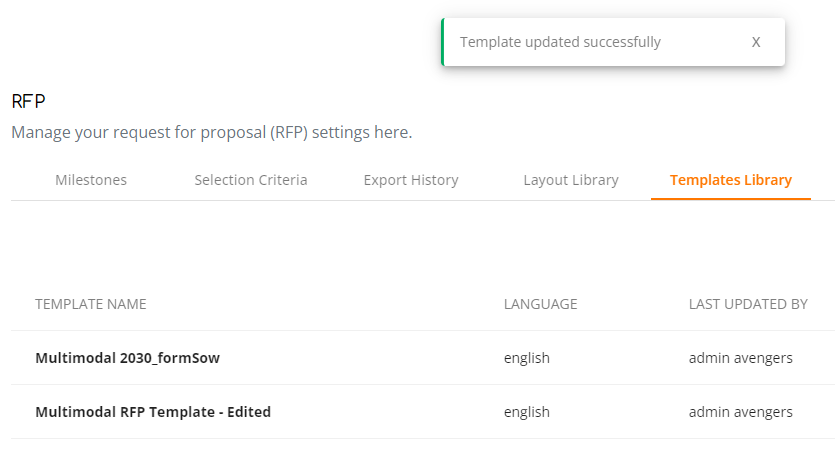This screenshot has height=476, width=835.
Task: Sort by Last Updated By column header
Action: coord(748,304)
